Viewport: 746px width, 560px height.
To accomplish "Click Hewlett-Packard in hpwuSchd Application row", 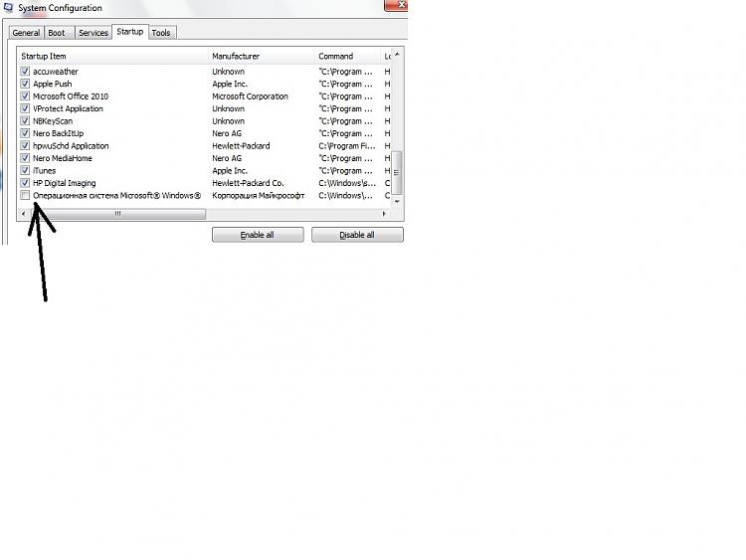I will 242,145.
